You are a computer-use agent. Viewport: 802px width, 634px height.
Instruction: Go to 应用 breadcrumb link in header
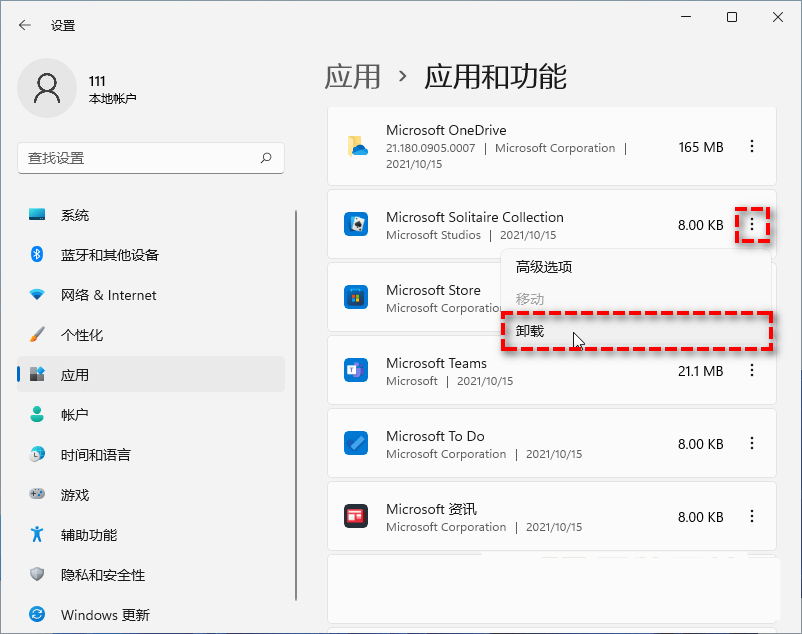353,76
